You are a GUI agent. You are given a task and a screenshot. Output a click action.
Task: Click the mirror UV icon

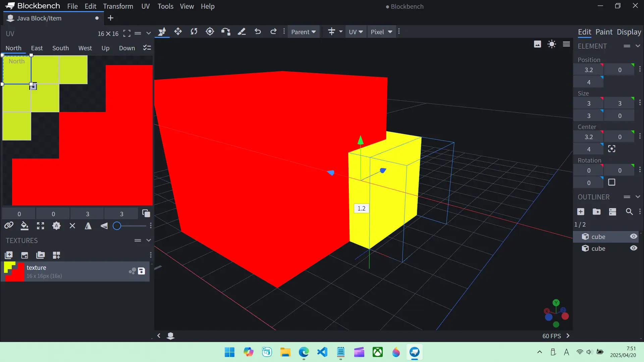point(88,226)
